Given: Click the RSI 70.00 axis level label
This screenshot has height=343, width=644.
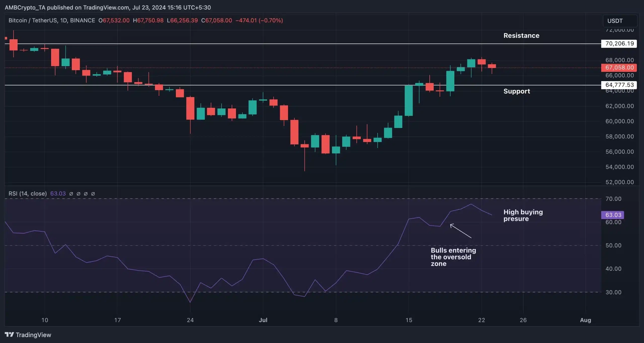Looking at the screenshot, I should tap(613, 199).
